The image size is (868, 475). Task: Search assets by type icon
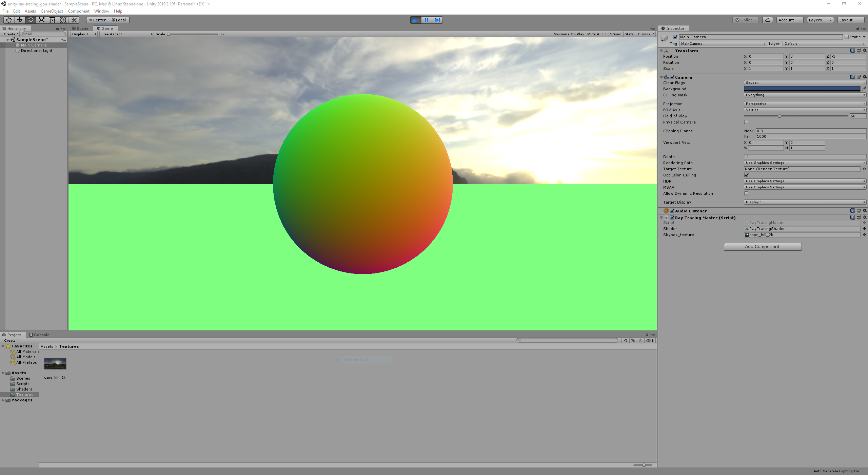626,340
